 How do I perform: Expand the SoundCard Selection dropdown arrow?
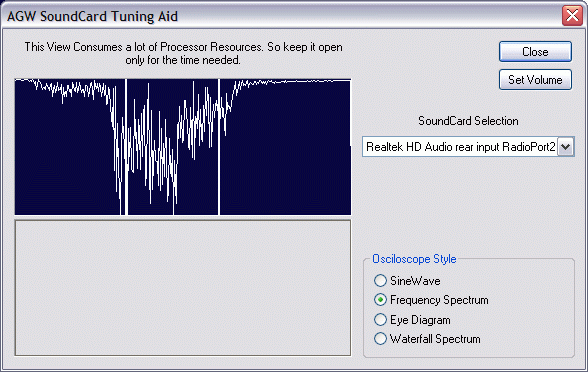pyautogui.click(x=566, y=147)
